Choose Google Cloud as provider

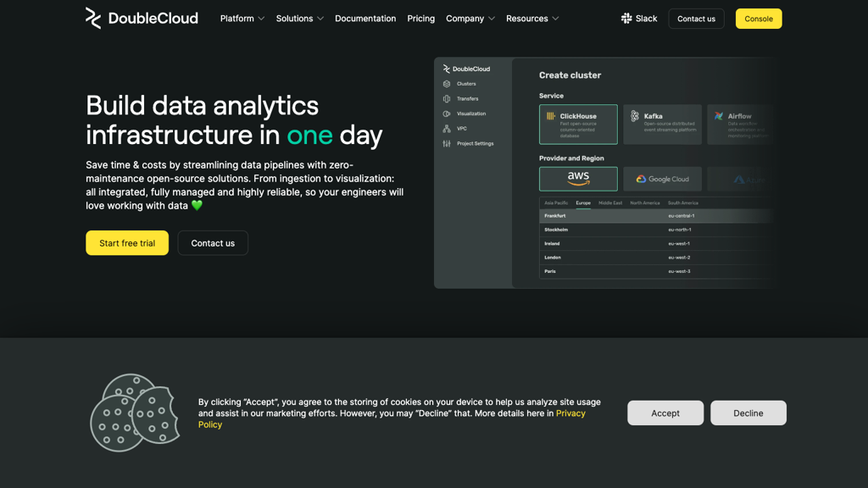coord(662,179)
